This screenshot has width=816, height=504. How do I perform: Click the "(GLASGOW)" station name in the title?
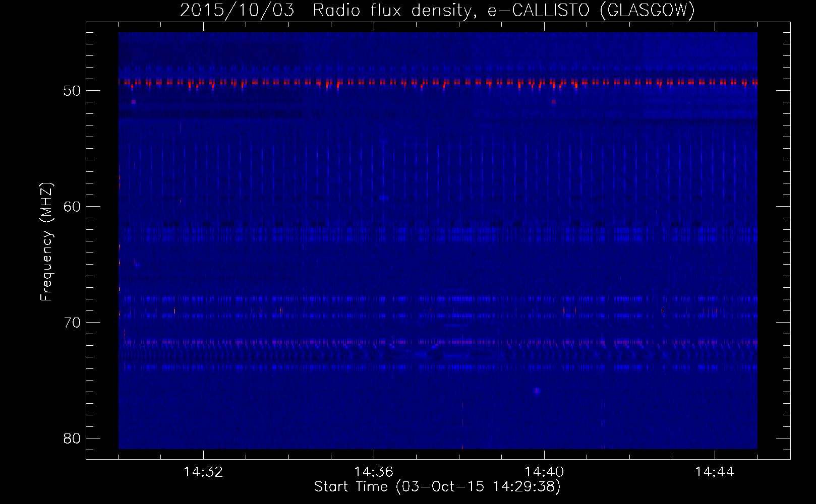point(647,11)
